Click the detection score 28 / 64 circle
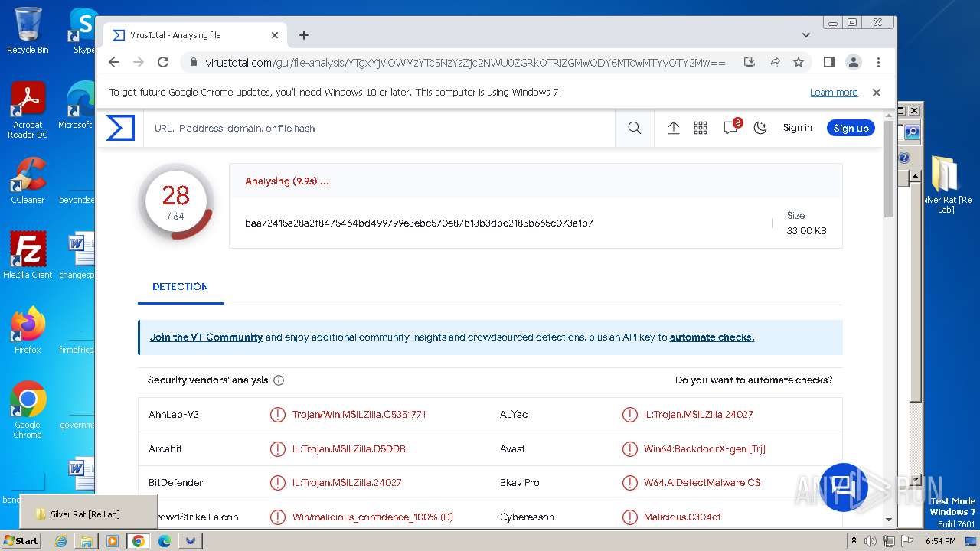This screenshot has width=980, height=551. [x=176, y=202]
